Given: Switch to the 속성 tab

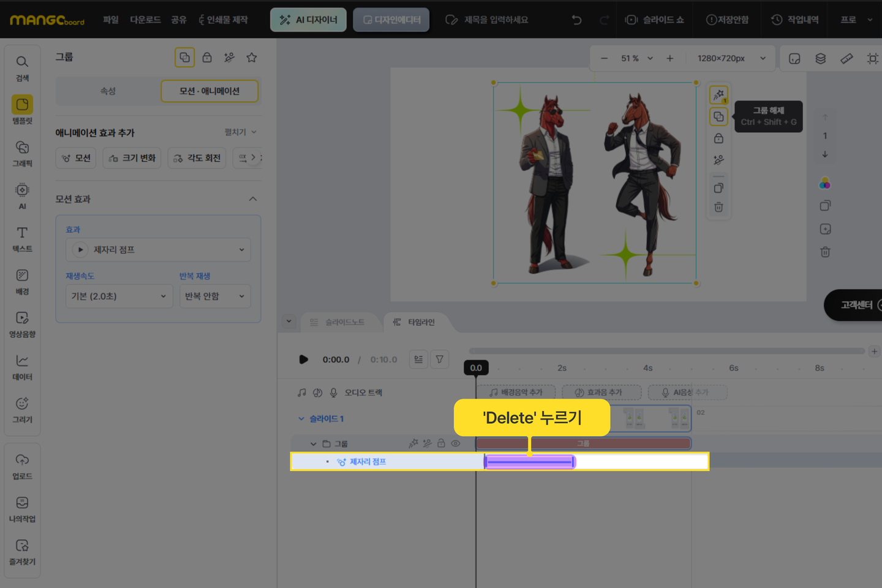Looking at the screenshot, I should 108,91.
